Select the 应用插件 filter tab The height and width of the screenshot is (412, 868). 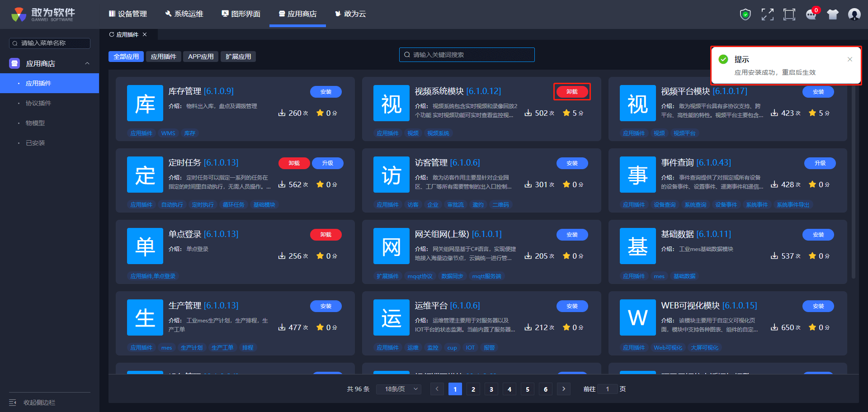click(164, 57)
